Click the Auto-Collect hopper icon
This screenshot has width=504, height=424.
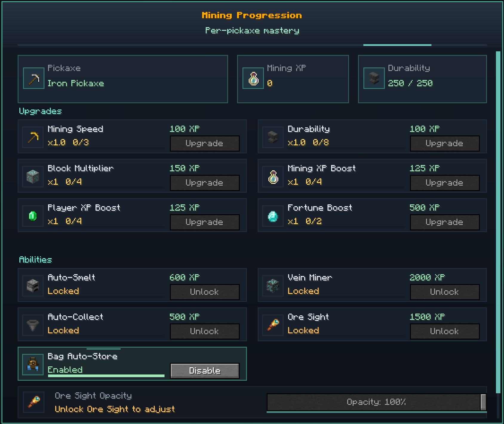tap(33, 325)
